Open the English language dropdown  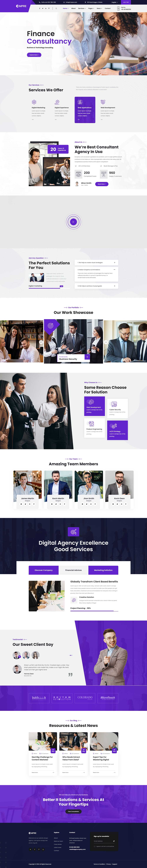click(115, 2)
